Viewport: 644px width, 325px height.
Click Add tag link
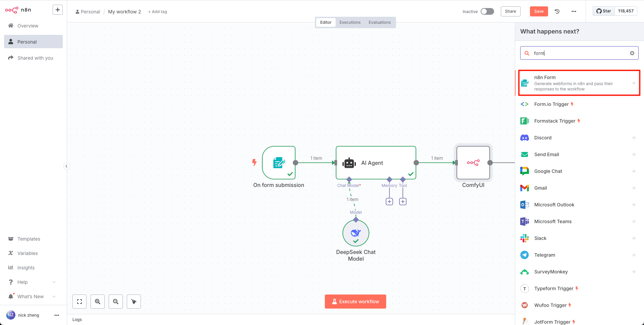[158, 12]
